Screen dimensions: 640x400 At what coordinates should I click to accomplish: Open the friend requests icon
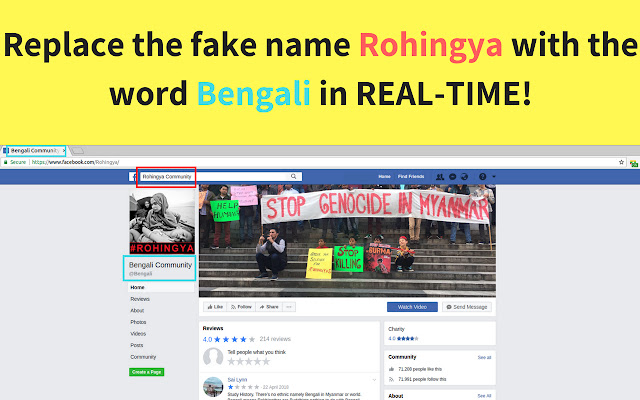coord(440,177)
